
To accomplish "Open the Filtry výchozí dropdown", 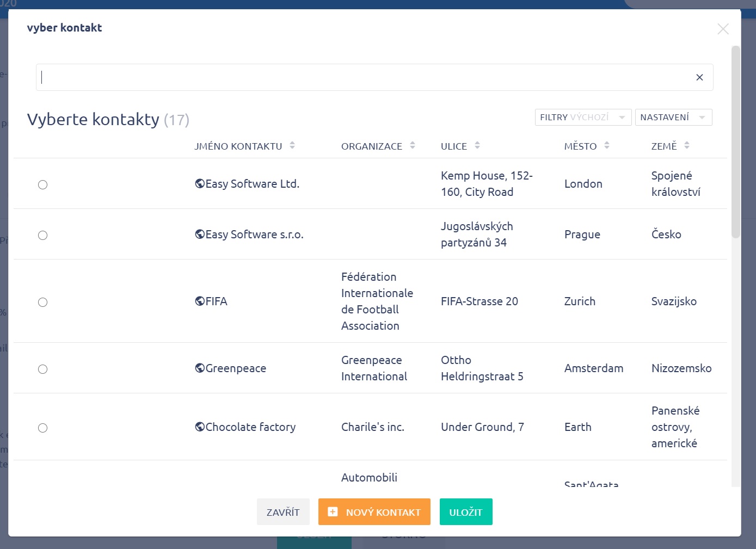I will coord(582,118).
